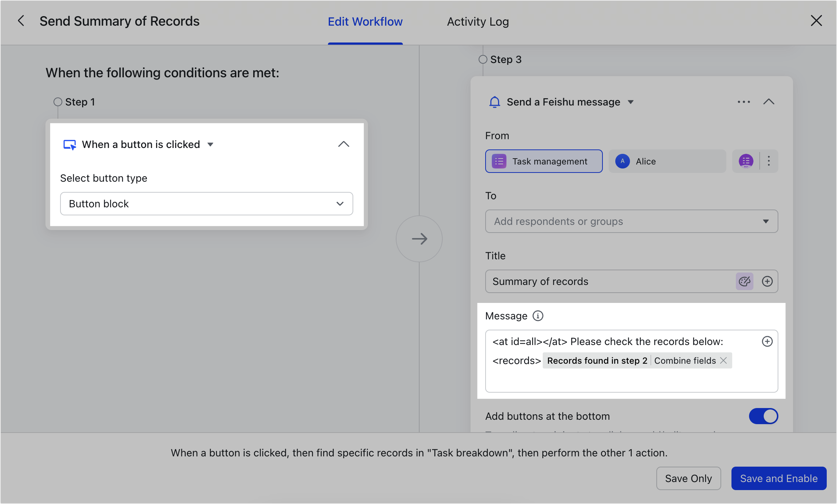The image size is (837, 504).
Task: Add a field via plus icon in Message box
Action: pyautogui.click(x=767, y=341)
